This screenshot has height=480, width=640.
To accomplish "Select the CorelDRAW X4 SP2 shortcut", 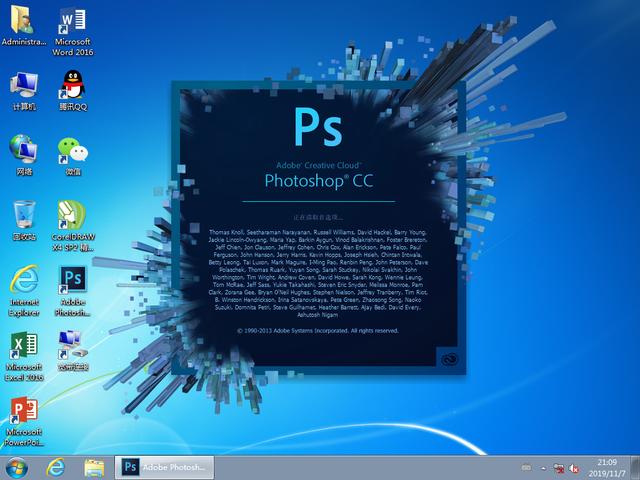I will pyautogui.click(x=73, y=226).
